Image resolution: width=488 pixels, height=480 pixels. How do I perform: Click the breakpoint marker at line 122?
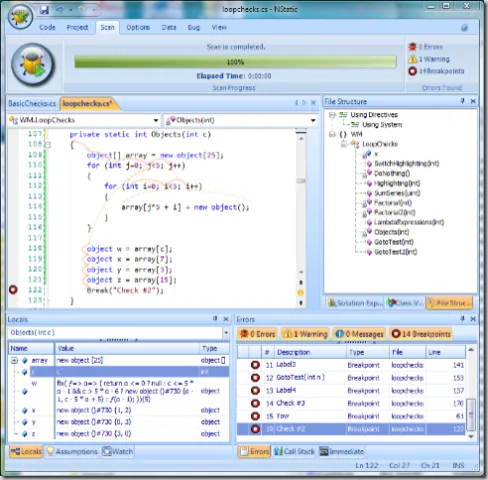pos(13,290)
